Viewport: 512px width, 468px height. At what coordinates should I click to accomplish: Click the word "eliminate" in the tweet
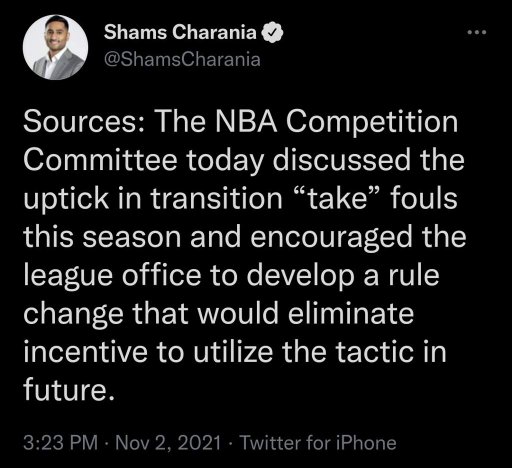(351, 314)
